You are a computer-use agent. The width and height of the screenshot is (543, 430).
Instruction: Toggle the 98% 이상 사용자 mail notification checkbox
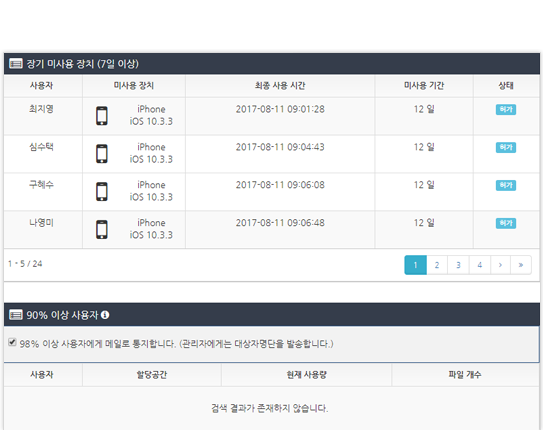[12, 342]
